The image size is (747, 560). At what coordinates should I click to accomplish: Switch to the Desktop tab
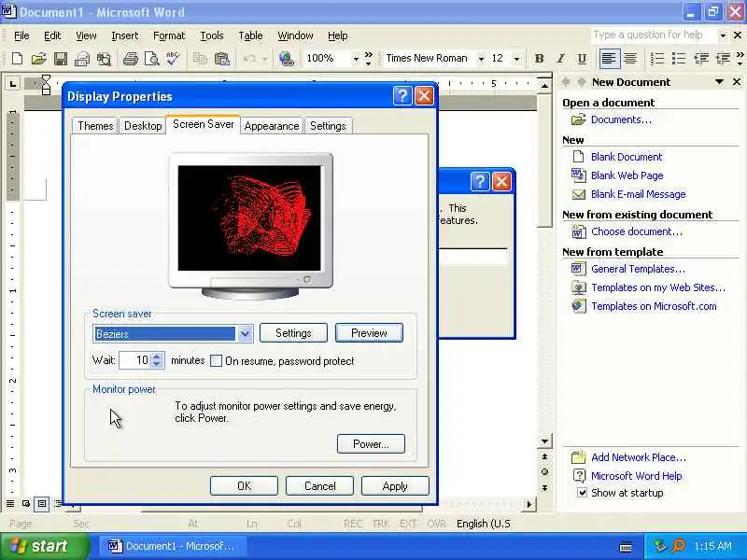tap(143, 126)
